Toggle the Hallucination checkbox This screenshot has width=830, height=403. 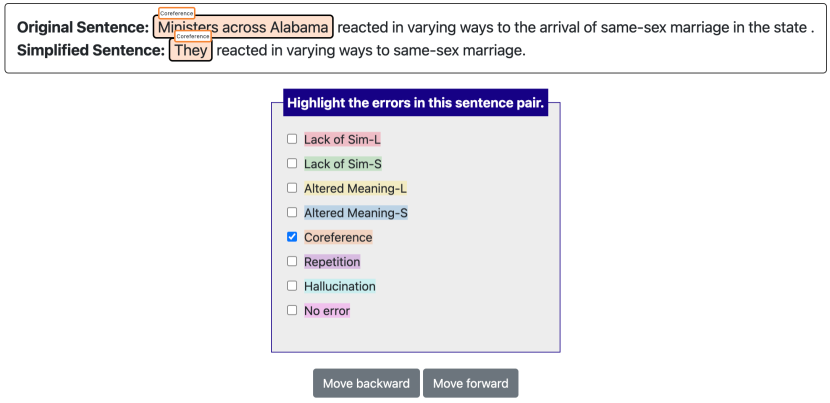tap(292, 286)
